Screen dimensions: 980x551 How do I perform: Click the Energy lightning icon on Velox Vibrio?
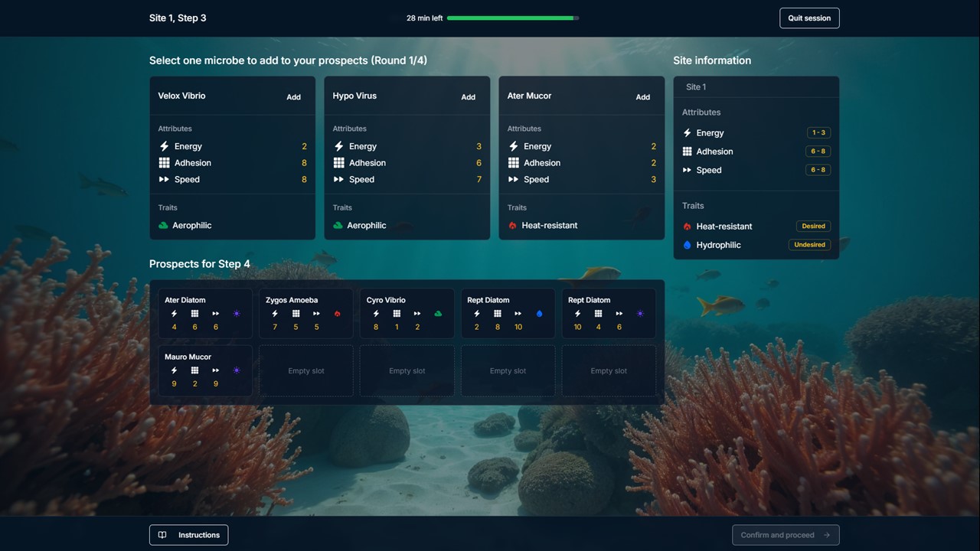pyautogui.click(x=164, y=146)
